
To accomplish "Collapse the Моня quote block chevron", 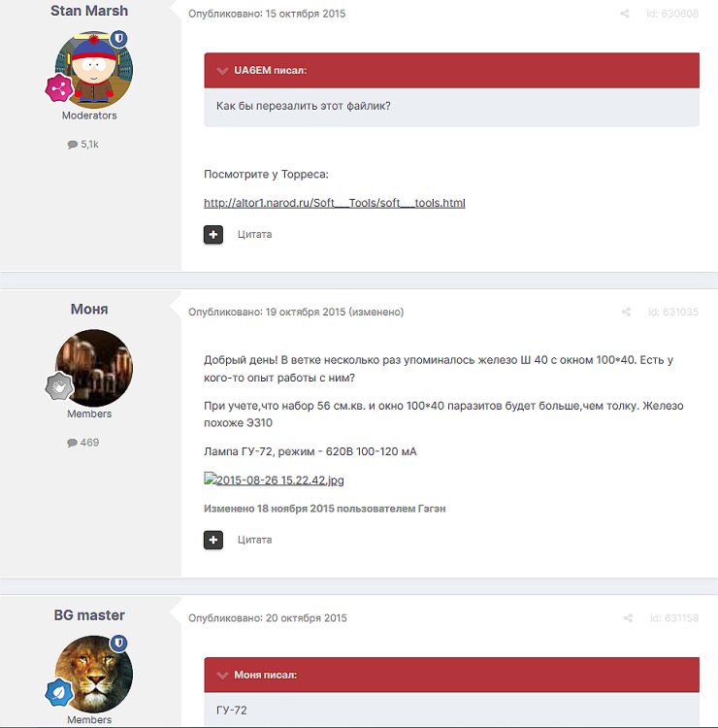I will point(222,675).
